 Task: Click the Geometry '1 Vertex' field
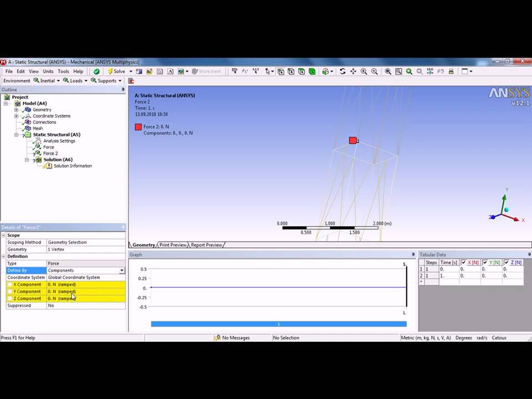point(86,249)
